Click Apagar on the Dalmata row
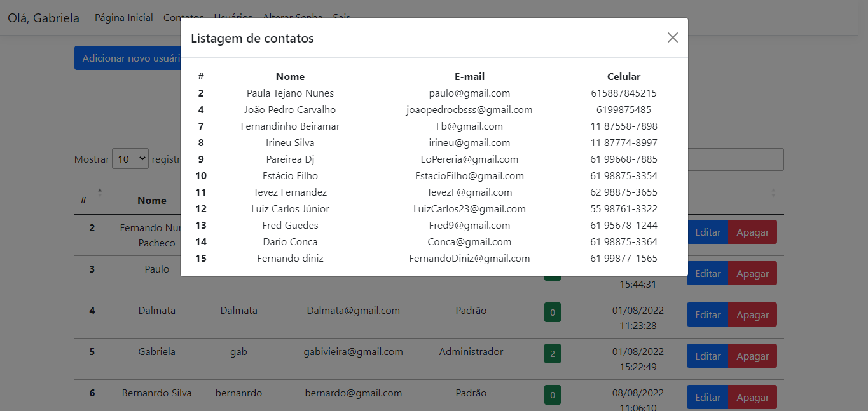 click(752, 314)
